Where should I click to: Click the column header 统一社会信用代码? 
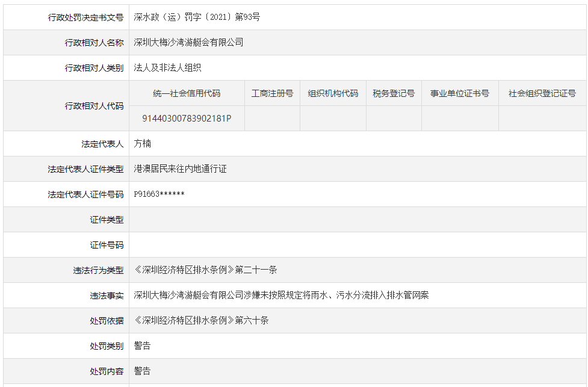click(x=187, y=93)
